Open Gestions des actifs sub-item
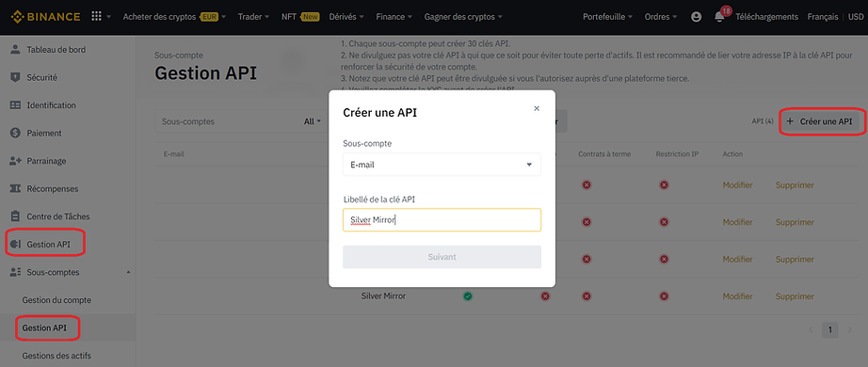868x367 pixels. 56,356
